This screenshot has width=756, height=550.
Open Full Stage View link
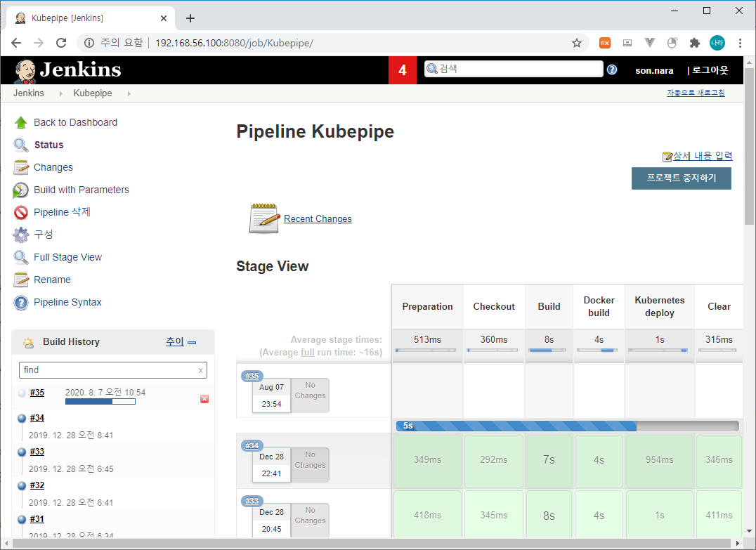pyautogui.click(x=67, y=257)
